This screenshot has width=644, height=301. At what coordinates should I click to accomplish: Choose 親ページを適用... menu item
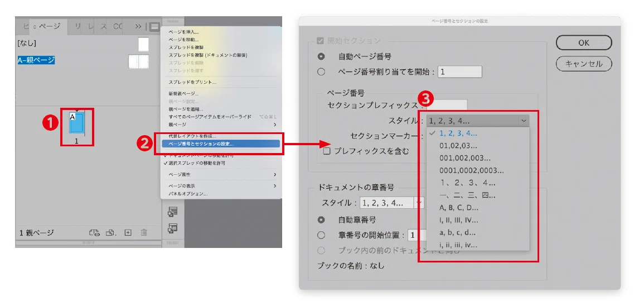click(x=186, y=109)
